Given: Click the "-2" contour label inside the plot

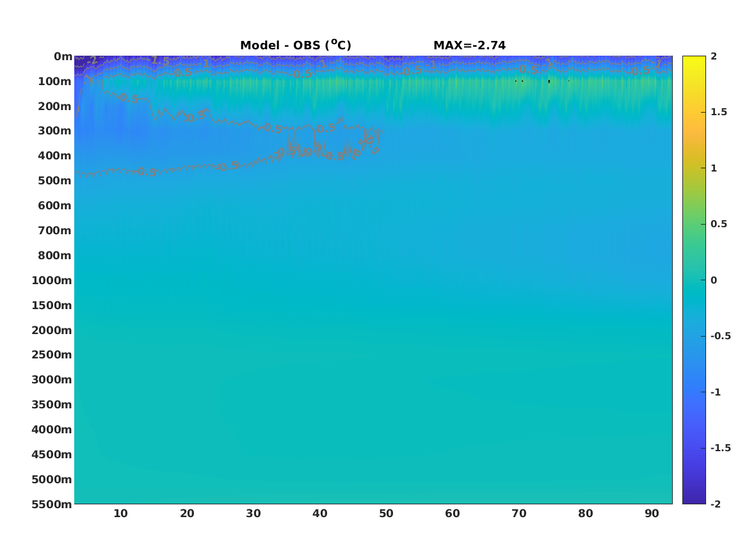Looking at the screenshot, I should (92, 60).
